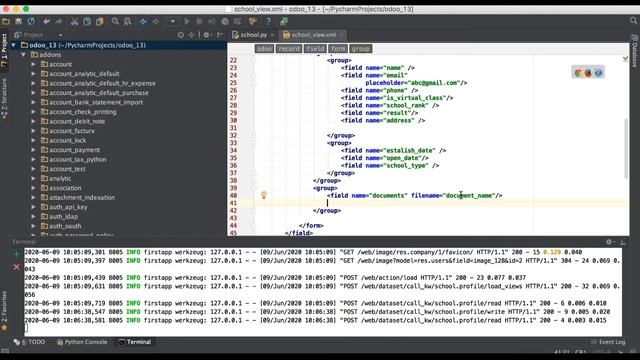
Task: Open the TODO tool window tab
Action: (29, 342)
